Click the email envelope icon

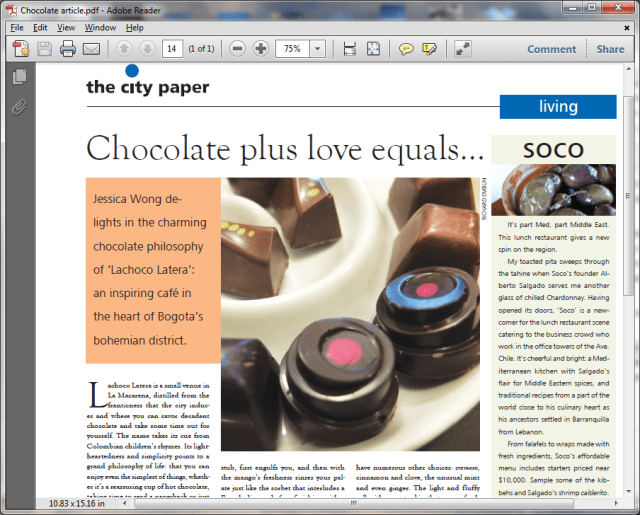pos(91,49)
